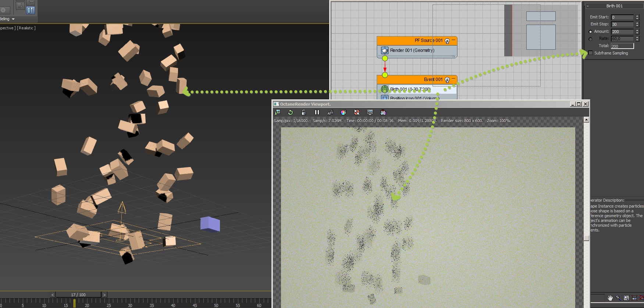Enable Subframe Sampling checkbox

pos(591,53)
